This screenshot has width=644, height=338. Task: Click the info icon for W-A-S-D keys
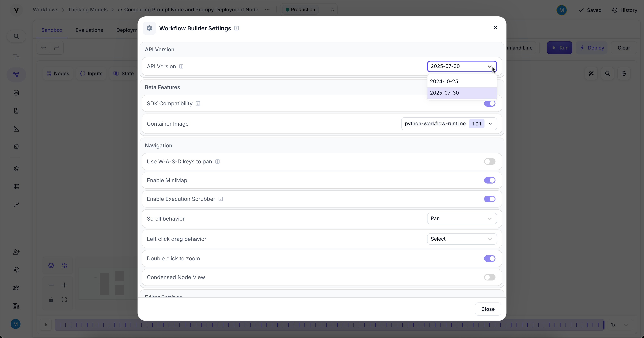217,162
